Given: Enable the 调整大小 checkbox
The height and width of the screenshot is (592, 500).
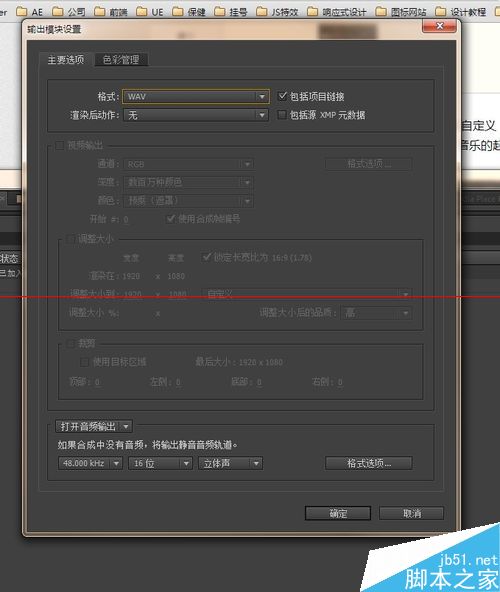Looking at the screenshot, I should point(71,239).
